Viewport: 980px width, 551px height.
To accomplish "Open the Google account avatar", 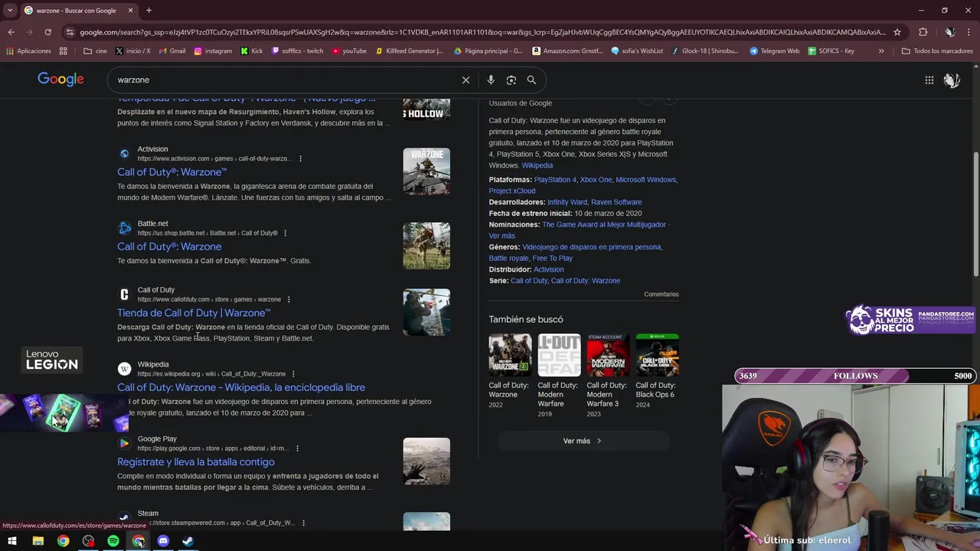I will point(952,80).
